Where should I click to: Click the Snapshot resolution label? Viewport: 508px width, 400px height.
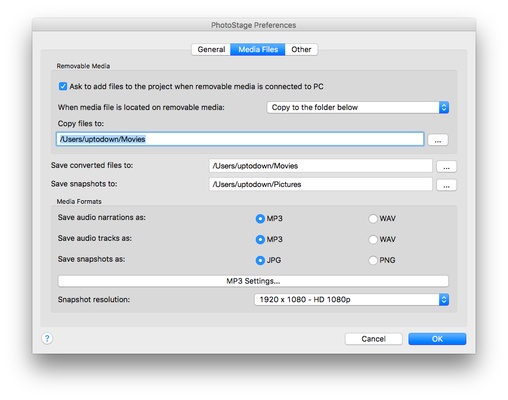point(94,299)
